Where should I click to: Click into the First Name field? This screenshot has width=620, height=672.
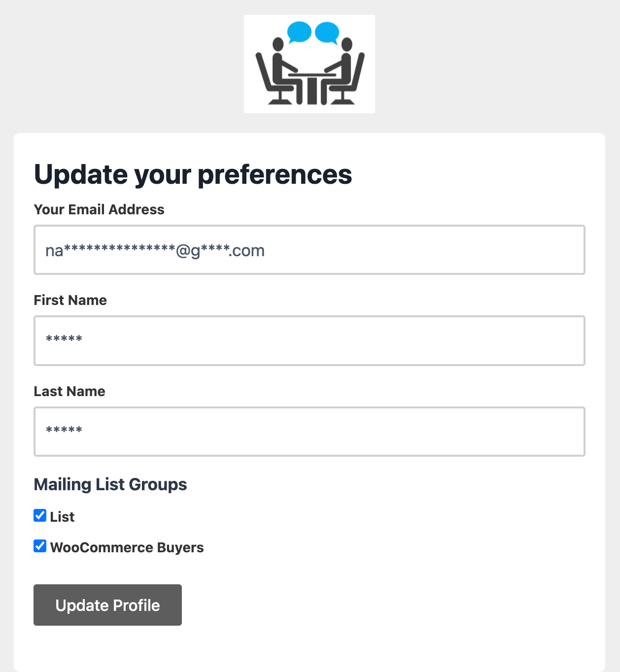pyautogui.click(x=310, y=341)
